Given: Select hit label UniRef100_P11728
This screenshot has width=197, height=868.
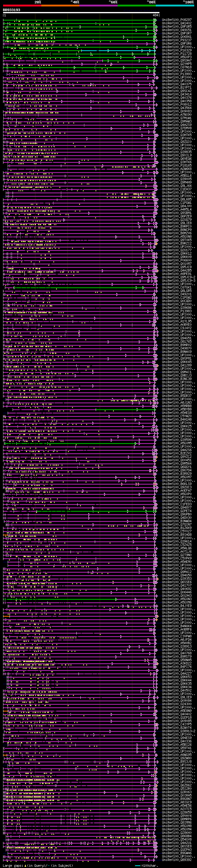Looking at the screenshot, I should (x=177, y=54).
